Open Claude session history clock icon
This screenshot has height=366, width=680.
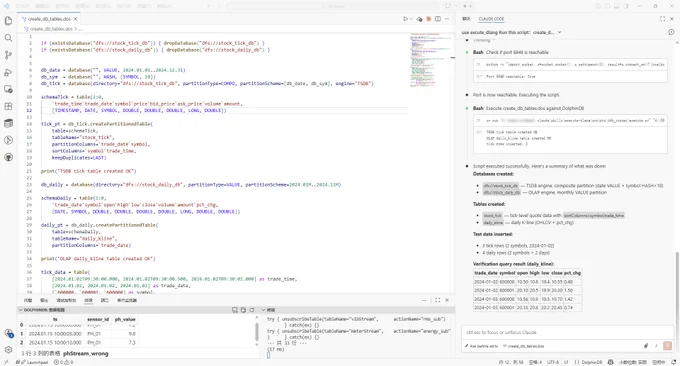point(671,32)
